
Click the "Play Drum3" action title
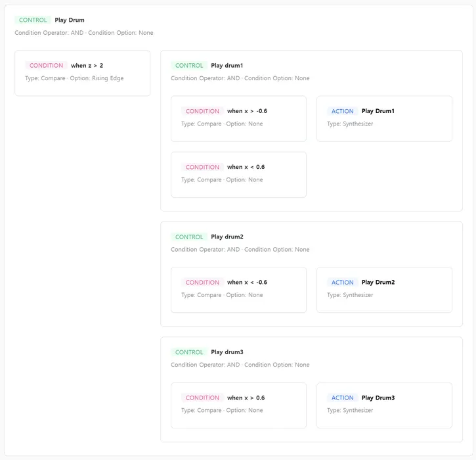(378, 398)
